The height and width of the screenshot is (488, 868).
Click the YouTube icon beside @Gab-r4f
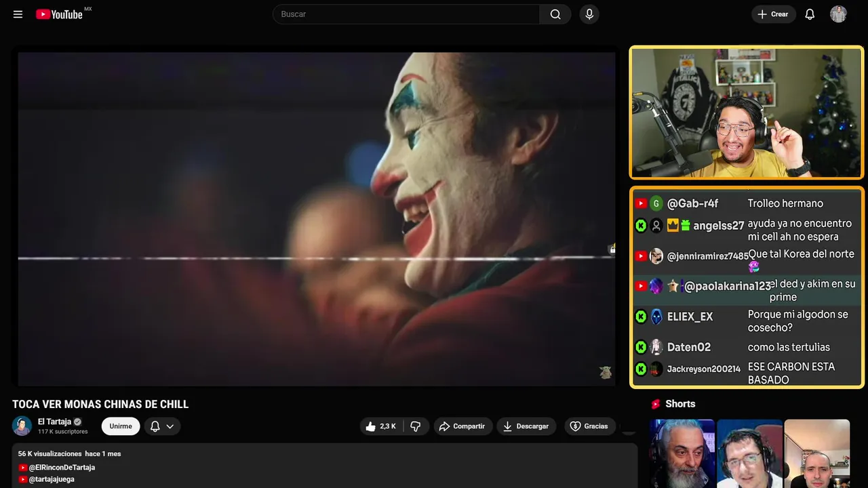pyautogui.click(x=641, y=203)
